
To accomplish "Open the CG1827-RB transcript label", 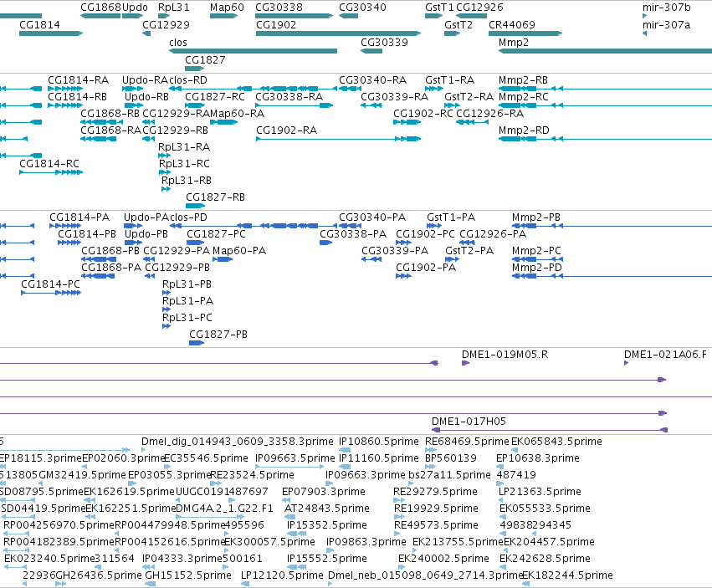I will click(x=215, y=197).
